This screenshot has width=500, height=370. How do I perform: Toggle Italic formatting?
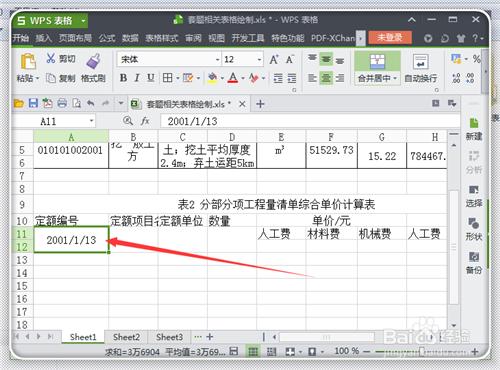(137, 78)
